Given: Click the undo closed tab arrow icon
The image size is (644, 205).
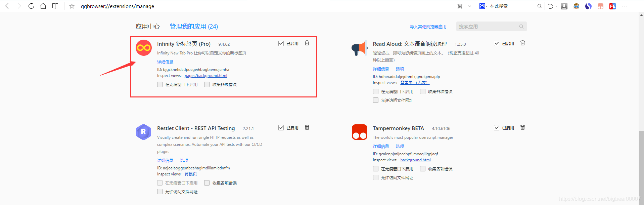Looking at the screenshot, I should 550,6.
